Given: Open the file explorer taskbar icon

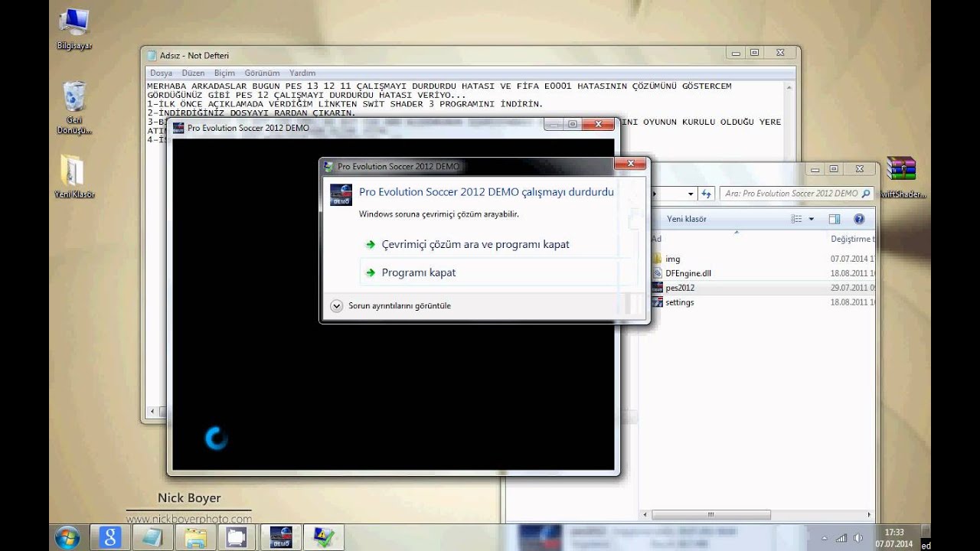Looking at the screenshot, I should coord(195,537).
